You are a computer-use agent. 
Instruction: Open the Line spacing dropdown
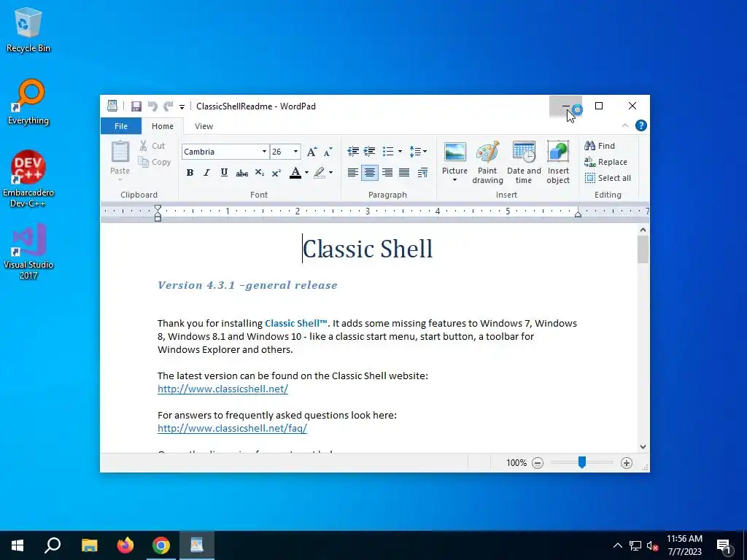[x=418, y=152]
